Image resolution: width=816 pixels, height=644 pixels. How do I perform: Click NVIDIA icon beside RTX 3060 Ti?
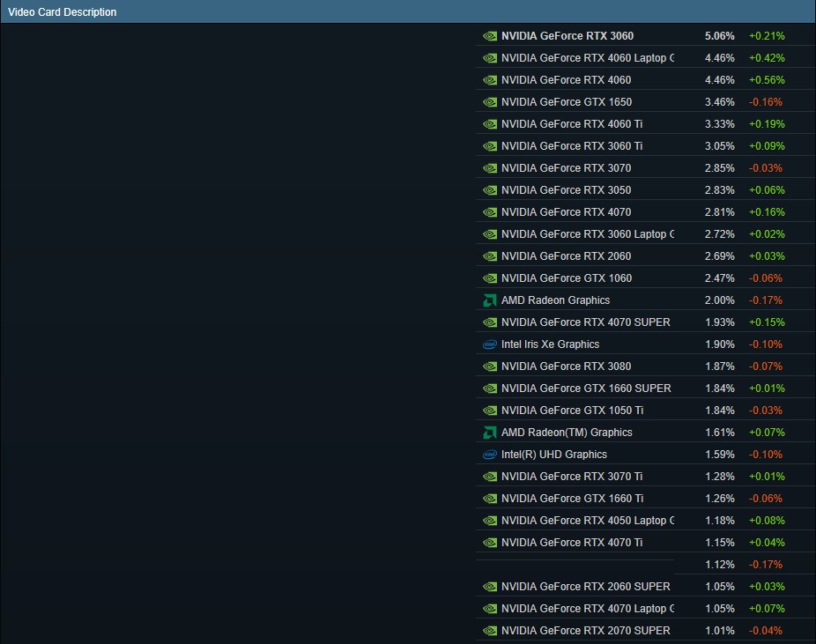[490, 146]
